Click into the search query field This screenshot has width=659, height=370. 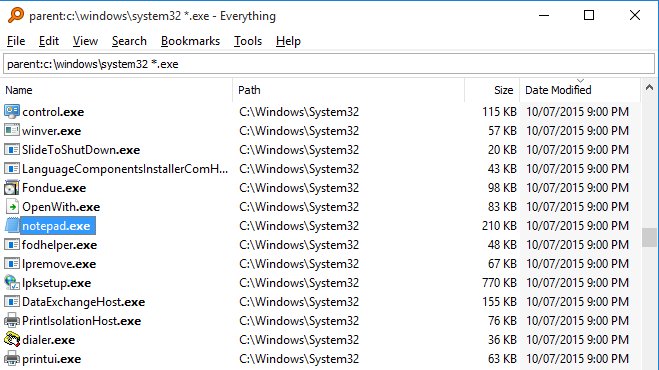tap(329, 64)
